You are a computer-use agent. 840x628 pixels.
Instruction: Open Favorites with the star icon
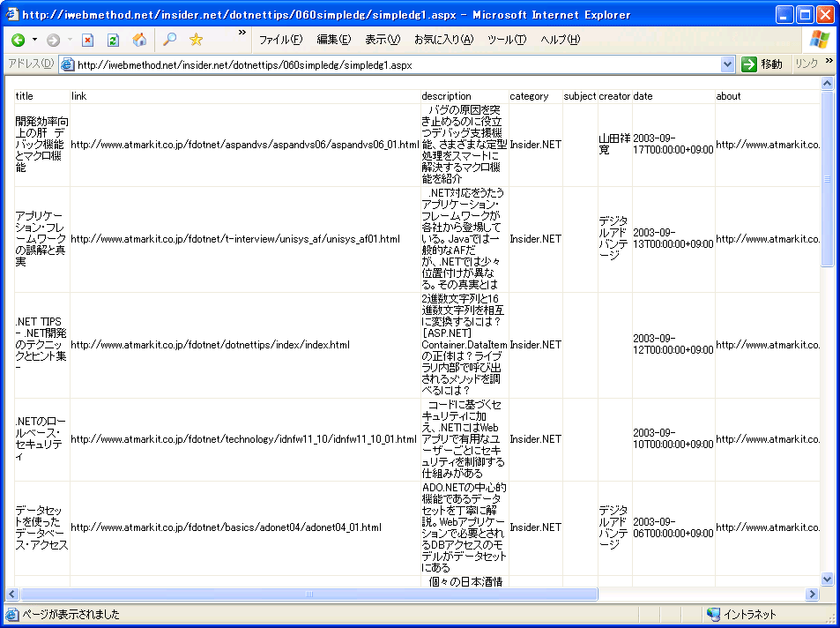tap(196, 39)
